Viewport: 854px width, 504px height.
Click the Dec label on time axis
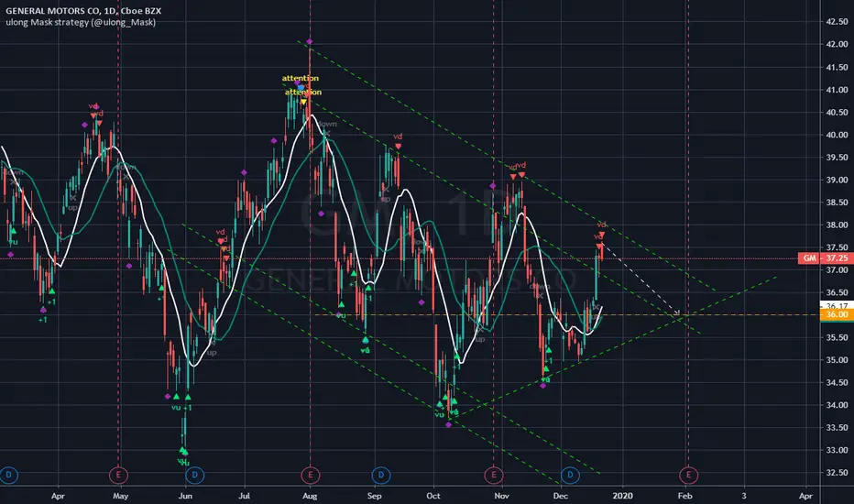561,496
